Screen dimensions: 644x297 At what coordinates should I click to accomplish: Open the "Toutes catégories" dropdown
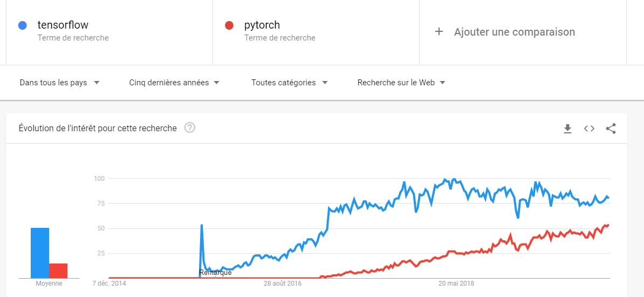(290, 83)
